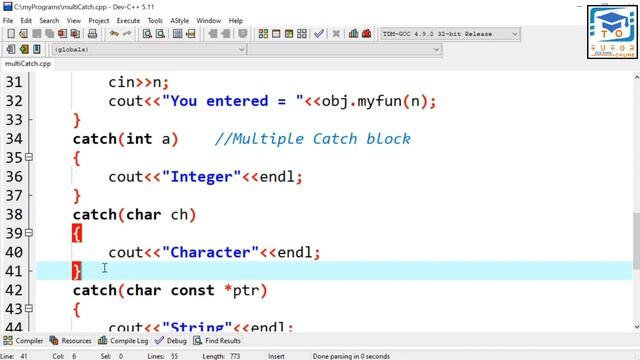This screenshot has height=360, width=640.
Task: Click the Save file toolbar icon
Action: pyautogui.click(x=37, y=34)
